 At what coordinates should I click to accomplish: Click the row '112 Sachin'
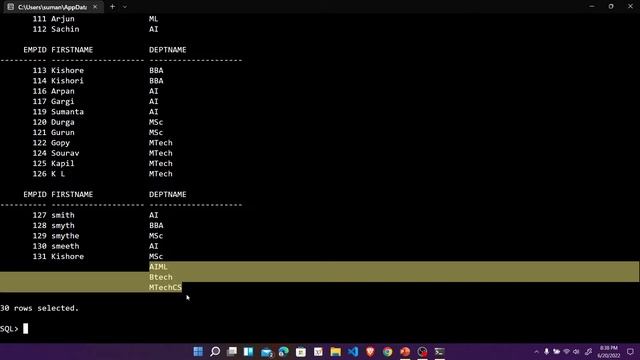tap(95, 29)
